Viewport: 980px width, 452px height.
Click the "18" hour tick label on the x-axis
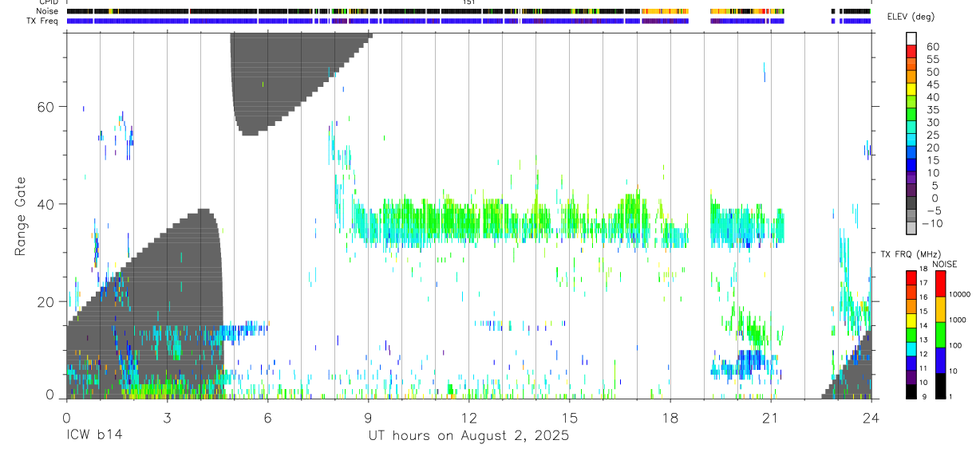click(x=670, y=418)
